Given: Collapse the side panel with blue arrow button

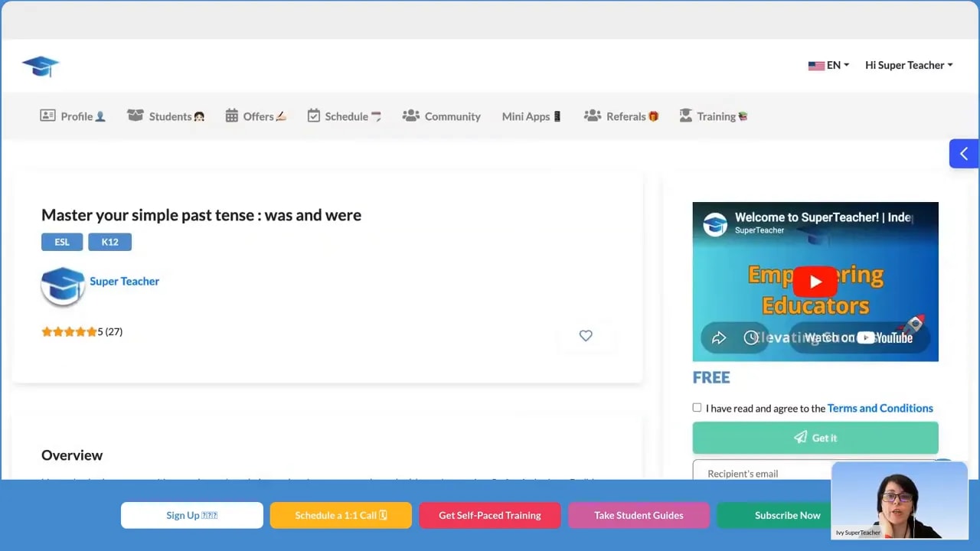Looking at the screenshot, I should (964, 154).
